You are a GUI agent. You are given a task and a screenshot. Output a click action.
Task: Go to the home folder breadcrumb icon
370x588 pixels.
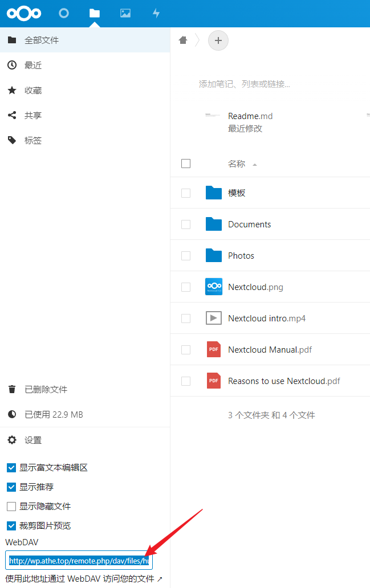[x=183, y=40]
